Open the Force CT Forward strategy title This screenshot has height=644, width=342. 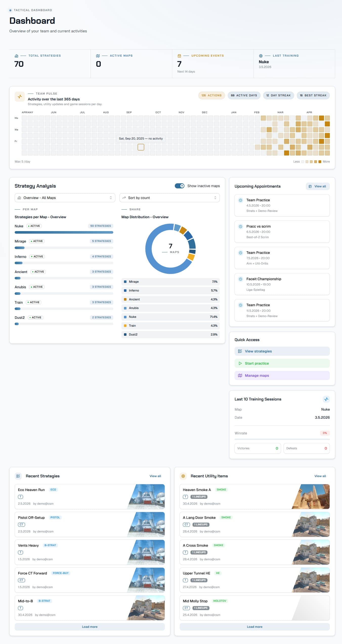coord(32,573)
